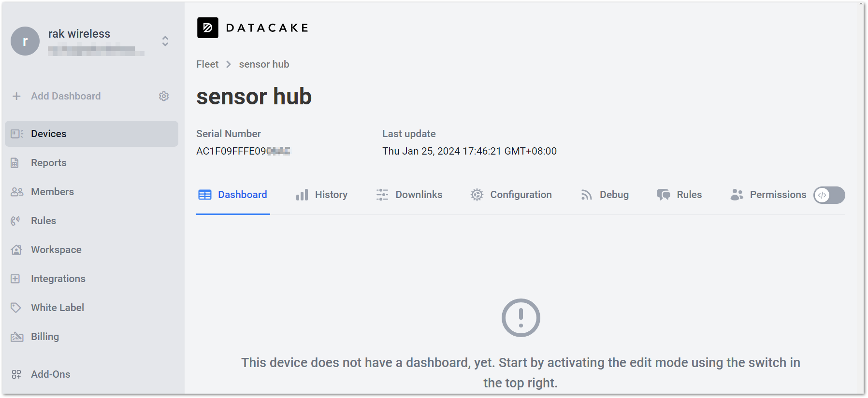Click the Reports document icon in sidebar
Image resolution: width=868 pixels, height=398 pixels.
tap(15, 163)
